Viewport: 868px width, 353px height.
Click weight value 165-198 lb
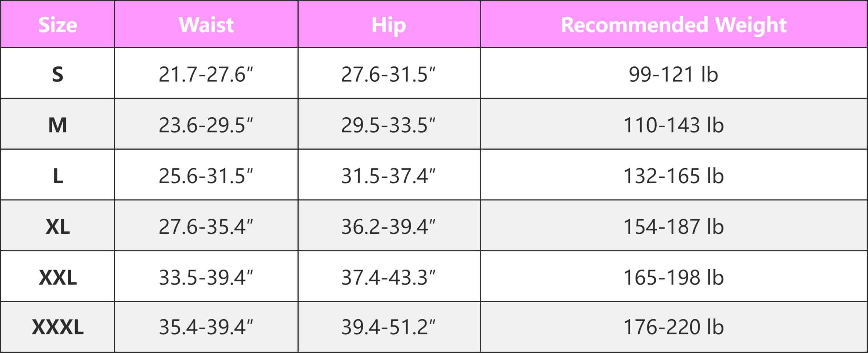pyautogui.click(x=673, y=277)
